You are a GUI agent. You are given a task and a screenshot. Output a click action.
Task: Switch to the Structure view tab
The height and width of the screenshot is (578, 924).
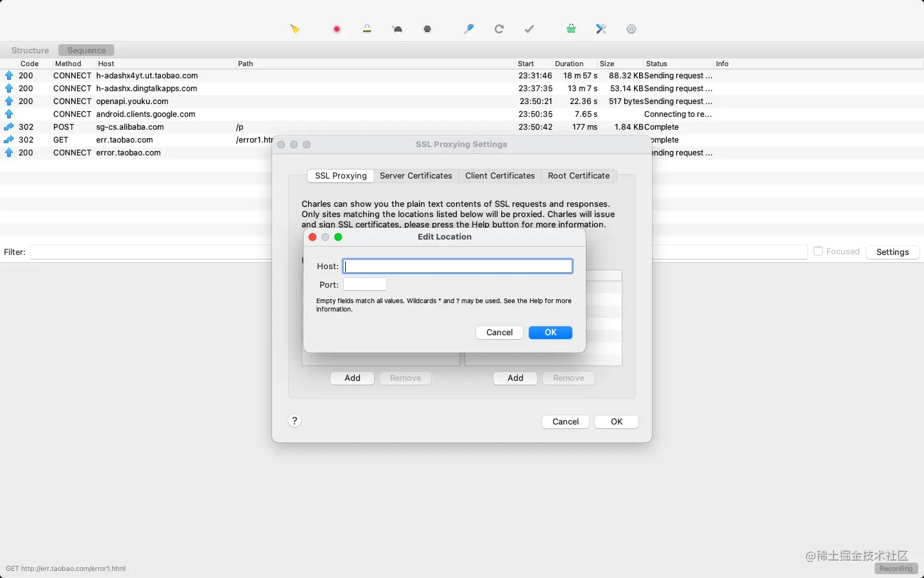(30, 50)
